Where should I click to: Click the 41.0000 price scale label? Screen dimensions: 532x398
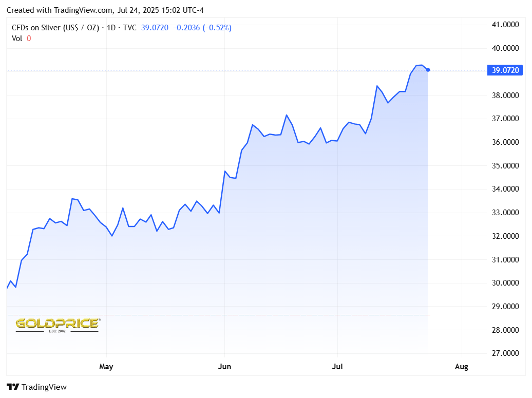pyautogui.click(x=505, y=25)
